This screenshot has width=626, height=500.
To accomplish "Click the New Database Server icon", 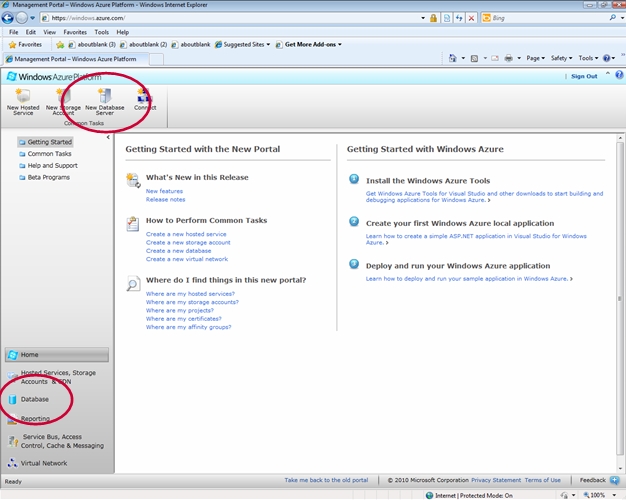I will point(105,96).
